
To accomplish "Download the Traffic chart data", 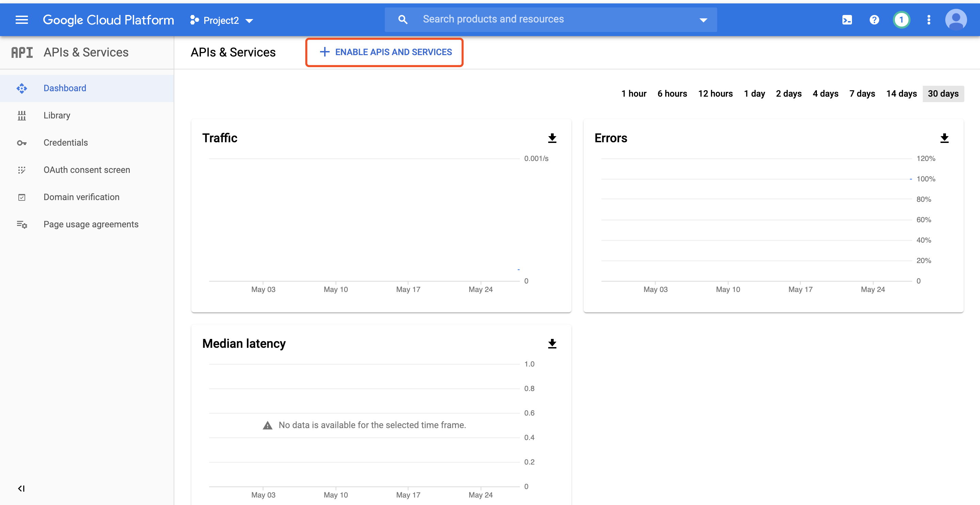I will coord(552,138).
